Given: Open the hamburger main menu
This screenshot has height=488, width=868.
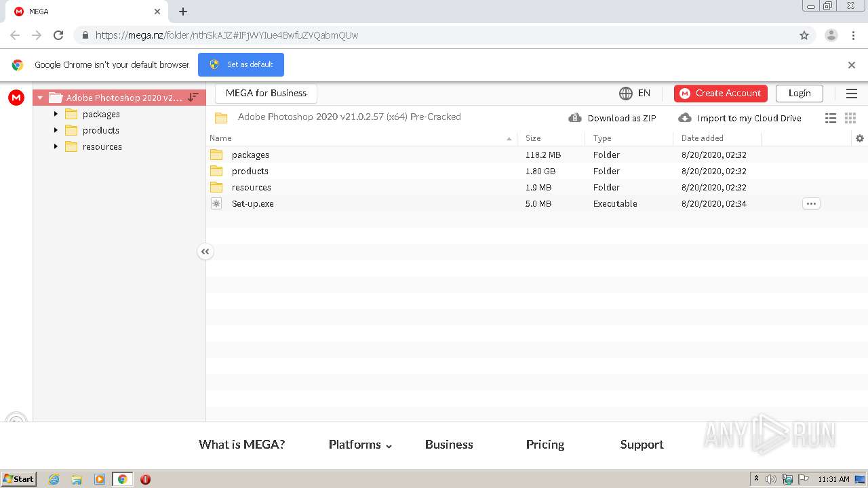Looking at the screenshot, I should pos(852,94).
